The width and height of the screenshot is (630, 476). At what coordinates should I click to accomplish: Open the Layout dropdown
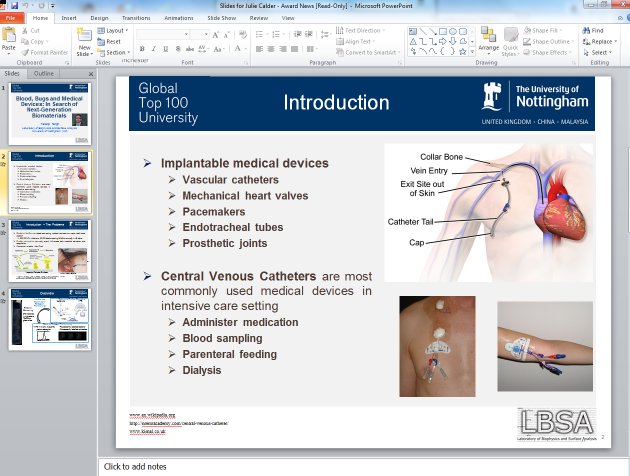coord(114,31)
